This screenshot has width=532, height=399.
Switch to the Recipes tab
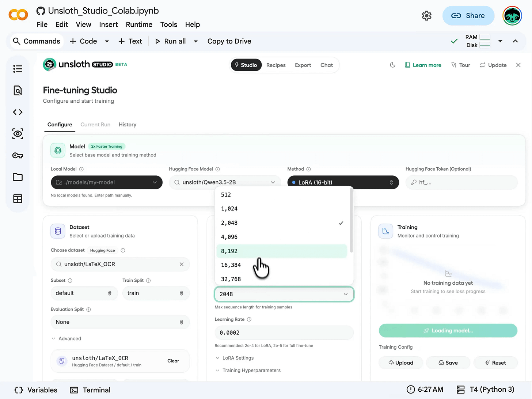276,65
